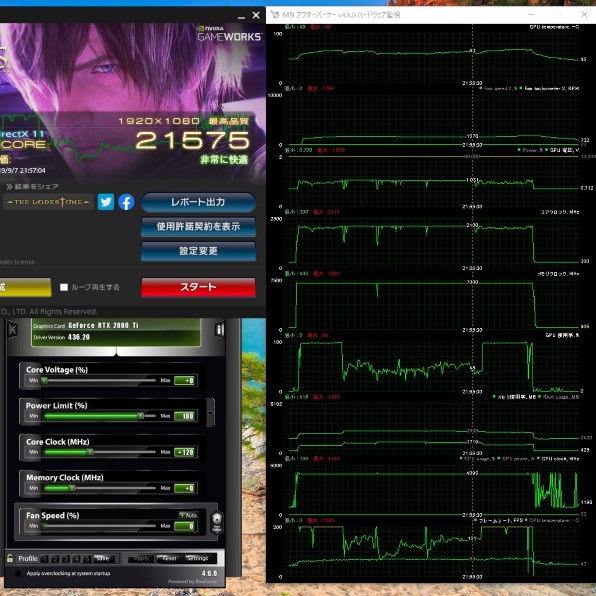Click Afterburner Kombustor 'K' button
596x596 pixels.
[13, 329]
